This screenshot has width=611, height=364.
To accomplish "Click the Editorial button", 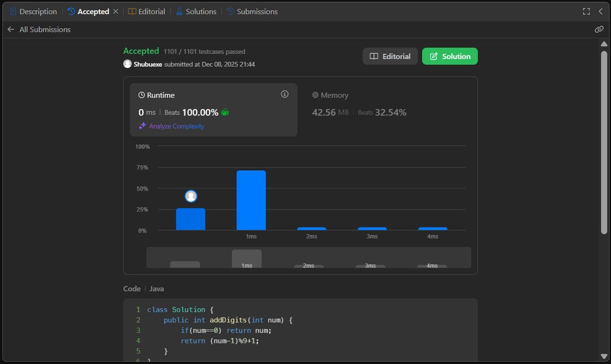I will [x=390, y=57].
